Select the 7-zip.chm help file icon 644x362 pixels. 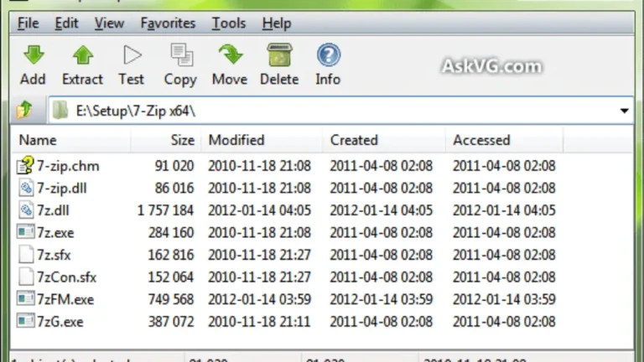pyautogui.click(x=25, y=166)
